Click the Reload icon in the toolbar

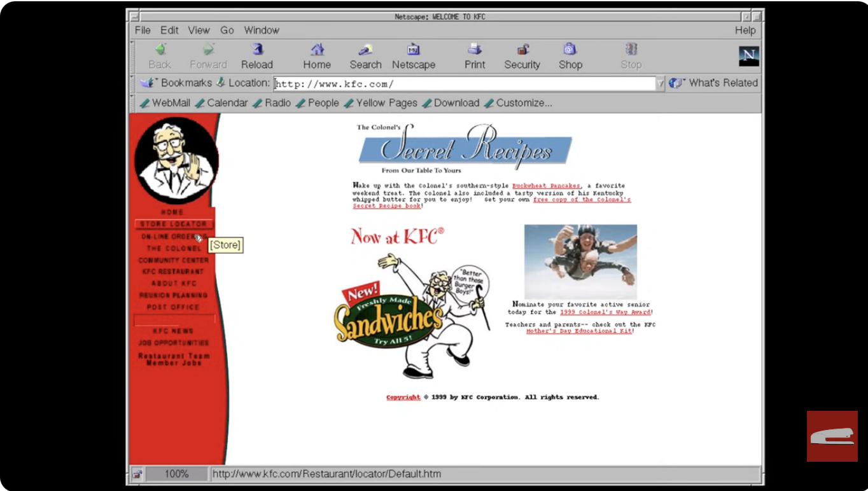coord(257,55)
